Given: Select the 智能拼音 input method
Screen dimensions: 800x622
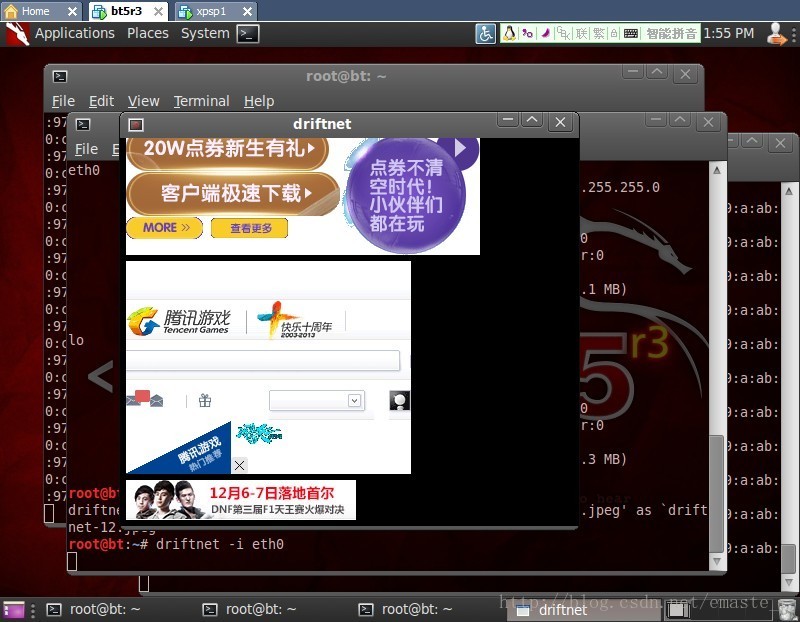Looking at the screenshot, I should pos(671,34).
